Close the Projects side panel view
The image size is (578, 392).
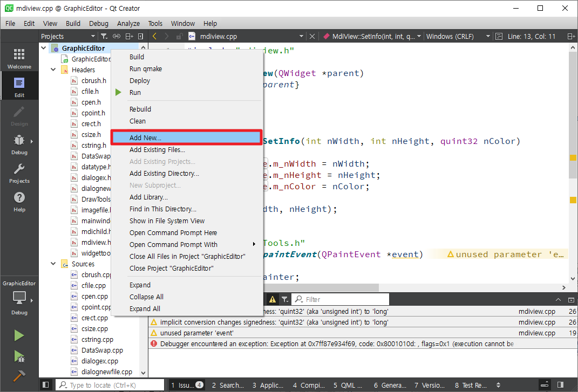click(x=140, y=36)
